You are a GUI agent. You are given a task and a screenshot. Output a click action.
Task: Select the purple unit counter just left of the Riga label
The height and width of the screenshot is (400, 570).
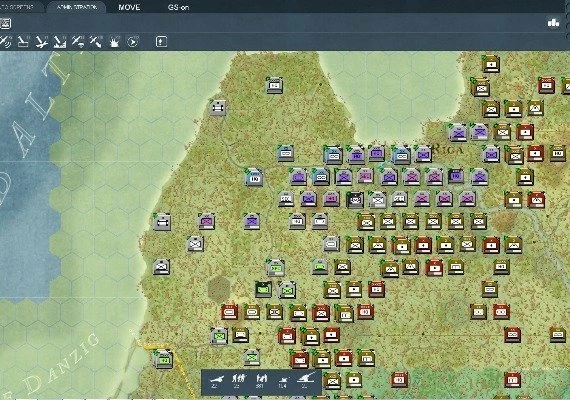point(423,154)
